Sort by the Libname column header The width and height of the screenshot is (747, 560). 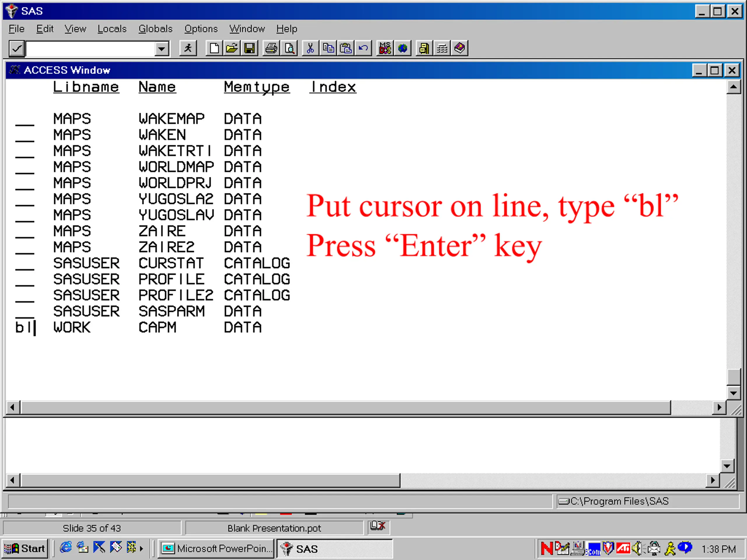86,87
